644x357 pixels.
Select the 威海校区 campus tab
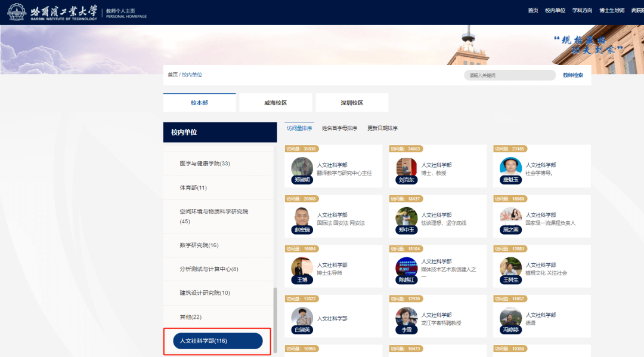point(275,103)
